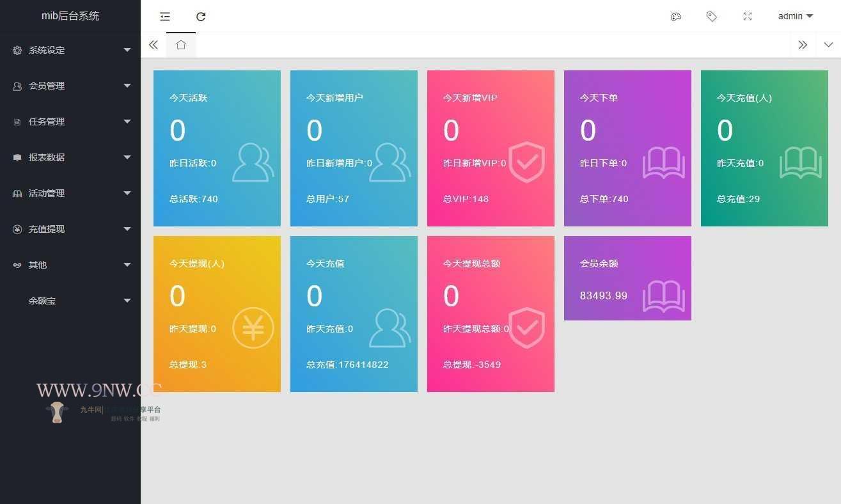This screenshot has width=841, height=504.
Task: Click book icon on 会员余额 card
Action: (x=664, y=296)
